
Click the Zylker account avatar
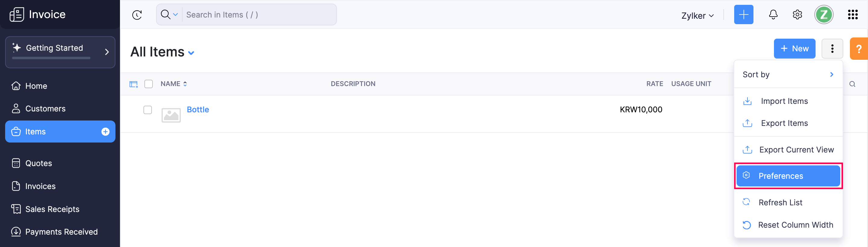(824, 14)
